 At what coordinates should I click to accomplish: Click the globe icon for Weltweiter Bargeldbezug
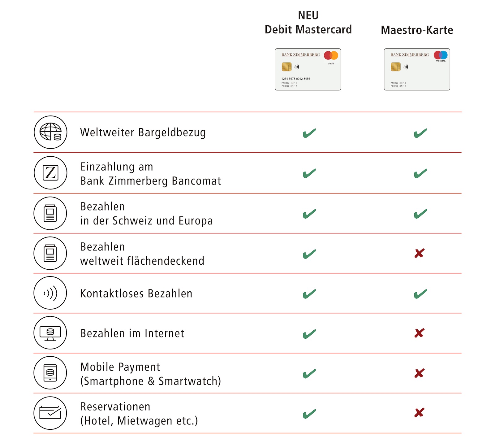[x=50, y=132]
